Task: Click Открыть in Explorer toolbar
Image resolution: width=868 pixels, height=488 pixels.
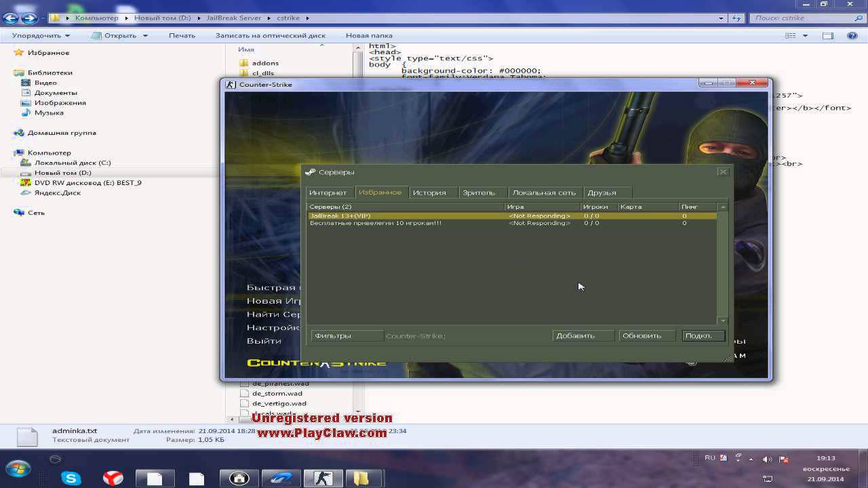Action: coord(115,35)
